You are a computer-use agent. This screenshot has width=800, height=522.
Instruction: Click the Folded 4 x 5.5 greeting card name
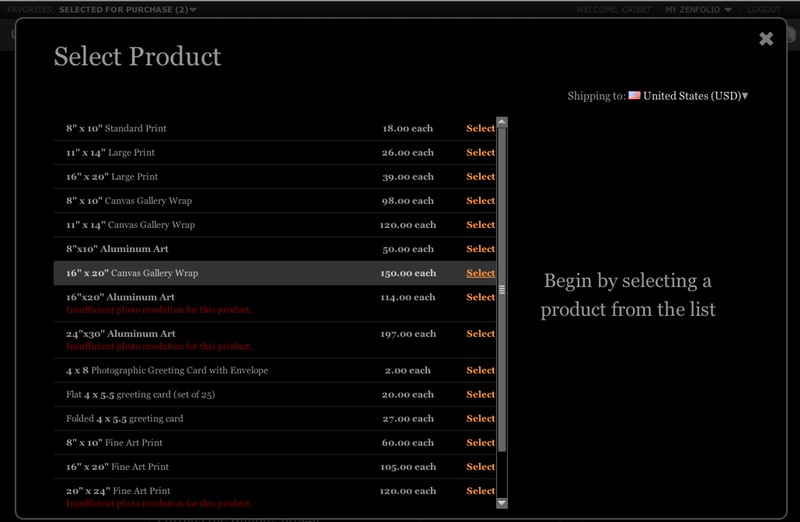coord(124,418)
